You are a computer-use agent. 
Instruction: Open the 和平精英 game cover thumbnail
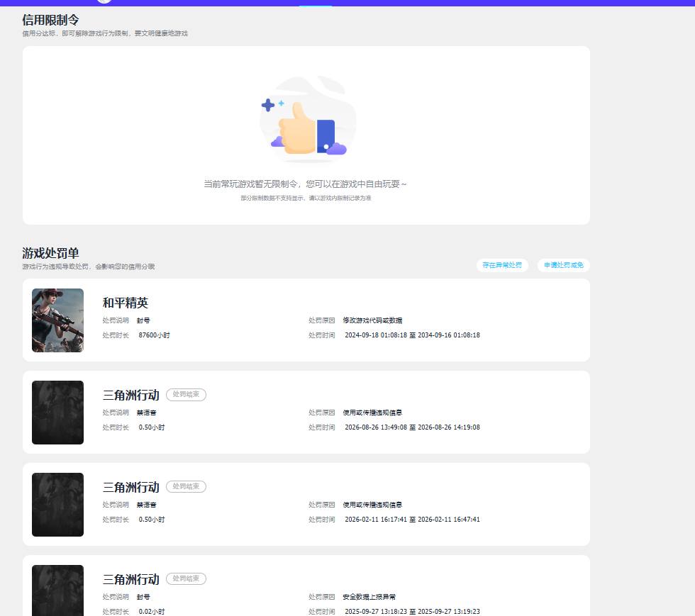(57, 320)
